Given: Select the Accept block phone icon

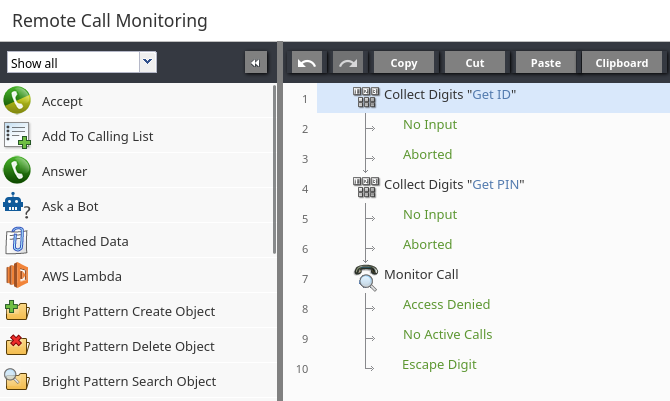Looking at the screenshot, I should point(17,100).
